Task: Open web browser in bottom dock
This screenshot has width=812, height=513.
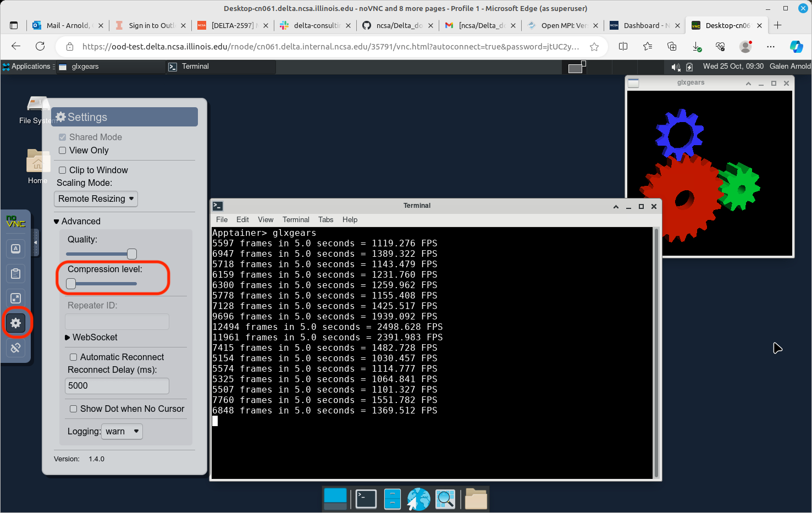Action: (x=418, y=499)
